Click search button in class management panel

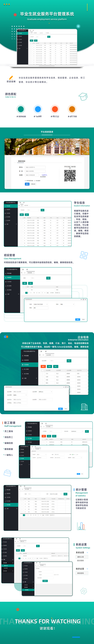[48, 278]
